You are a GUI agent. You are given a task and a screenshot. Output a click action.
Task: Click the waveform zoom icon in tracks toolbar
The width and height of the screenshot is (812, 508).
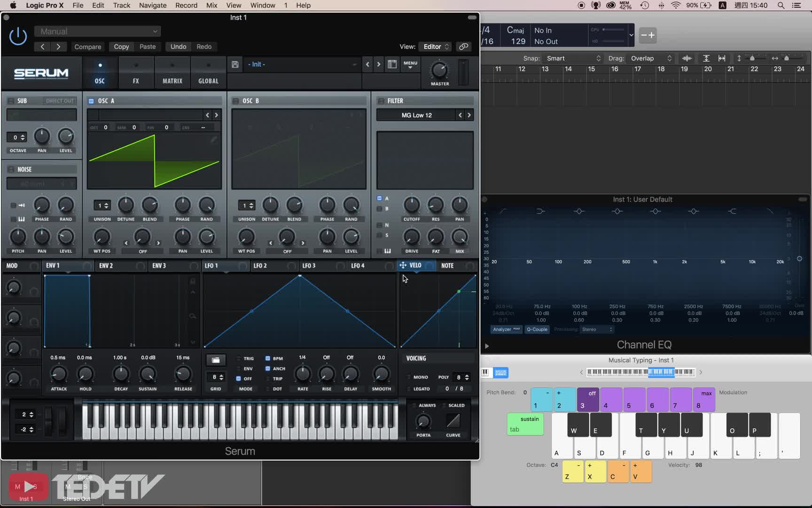687,58
